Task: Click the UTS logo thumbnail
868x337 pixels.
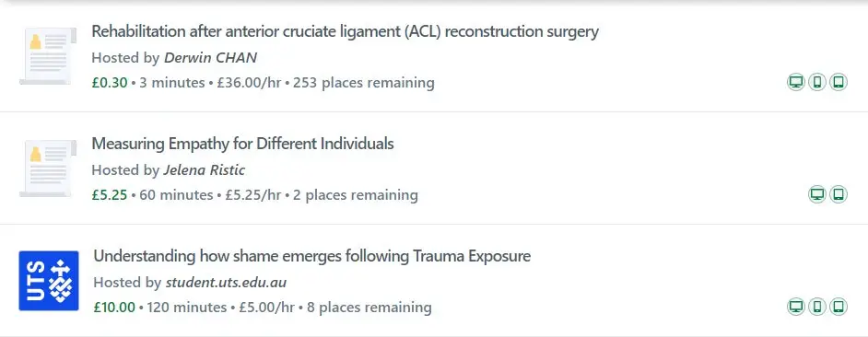Action: (x=49, y=281)
